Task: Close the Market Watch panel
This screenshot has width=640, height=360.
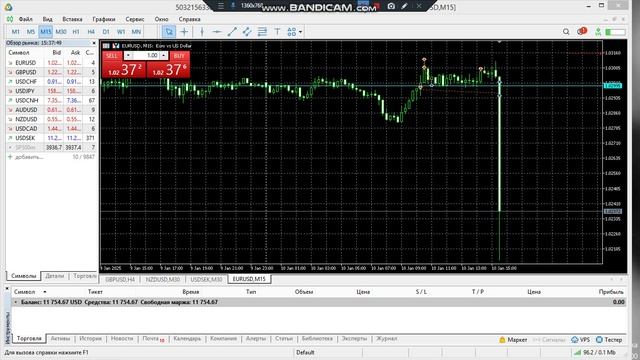Action: tap(94, 43)
